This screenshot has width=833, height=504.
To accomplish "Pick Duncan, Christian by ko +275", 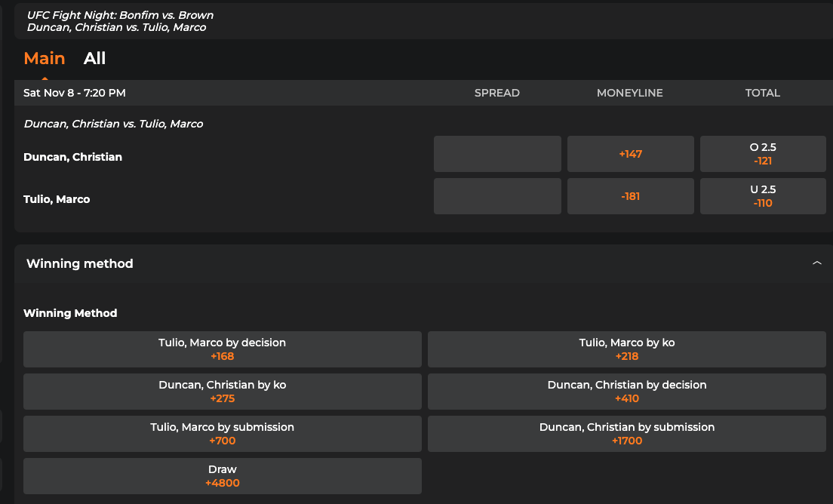I will (223, 392).
